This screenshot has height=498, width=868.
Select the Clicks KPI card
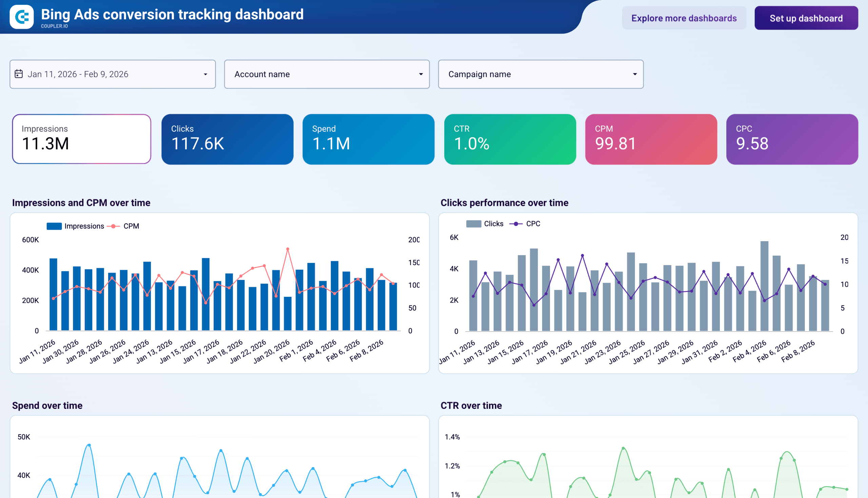coord(227,139)
